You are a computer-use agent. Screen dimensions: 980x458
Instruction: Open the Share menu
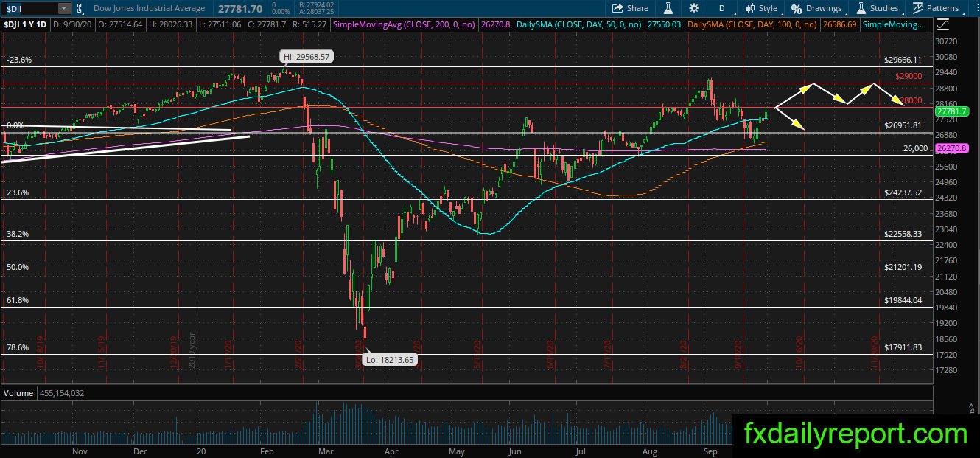[x=631, y=8]
